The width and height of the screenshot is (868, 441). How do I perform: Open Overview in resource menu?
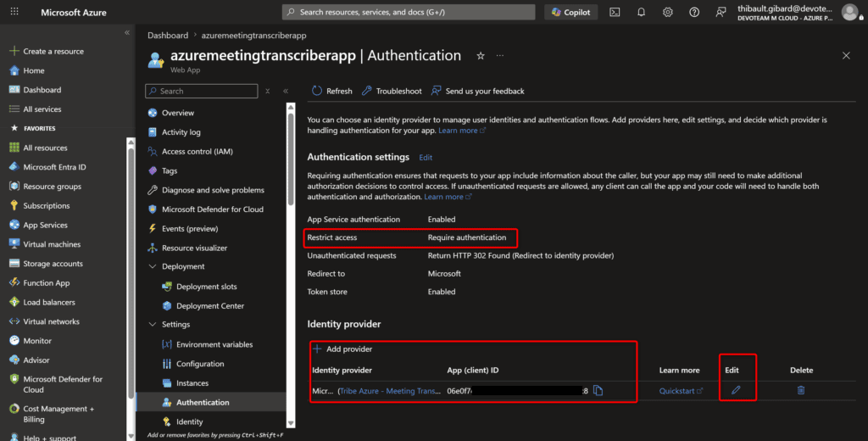tap(177, 113)
